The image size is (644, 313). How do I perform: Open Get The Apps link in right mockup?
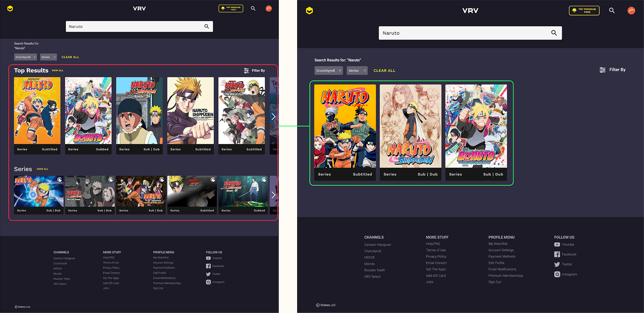pyautogui.click(x=436, y=269)
